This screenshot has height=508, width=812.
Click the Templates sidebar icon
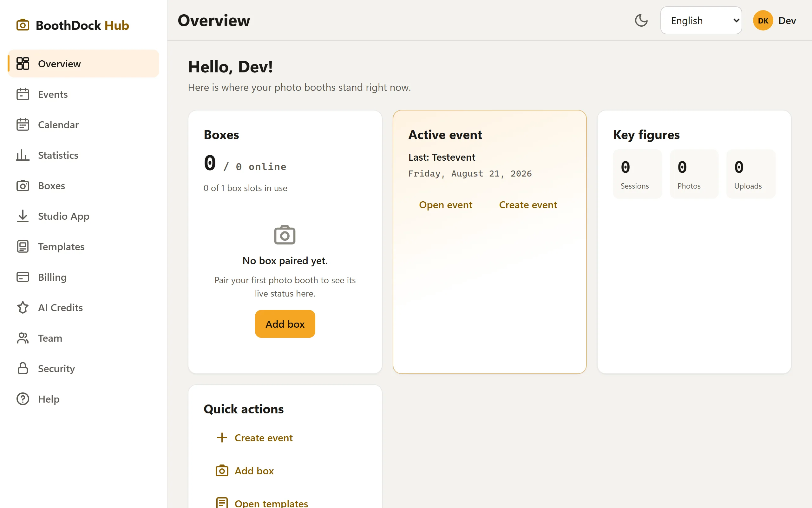click(x=23, y=247)
